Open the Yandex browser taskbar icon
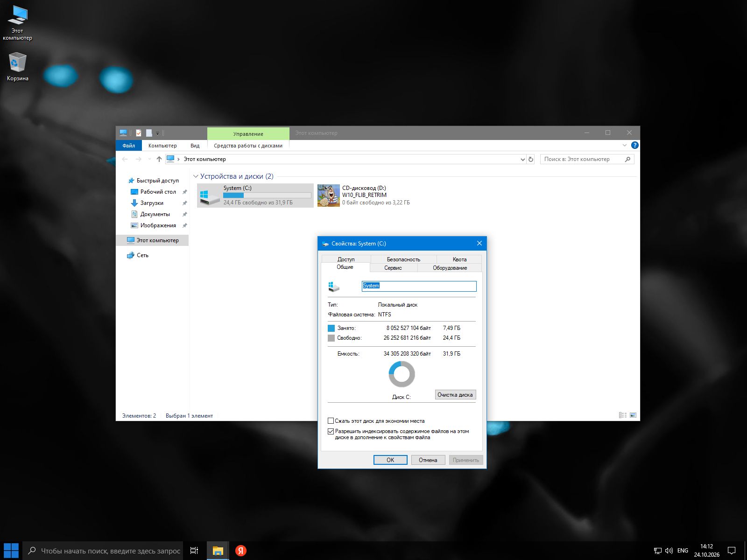The height and width of the screenshot is (560, 747). tap(240, 551)
